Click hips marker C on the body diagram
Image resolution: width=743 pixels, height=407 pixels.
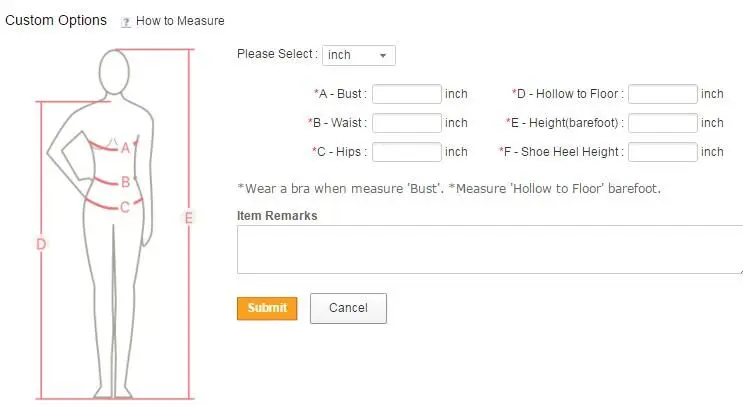[x=125, y=207]
